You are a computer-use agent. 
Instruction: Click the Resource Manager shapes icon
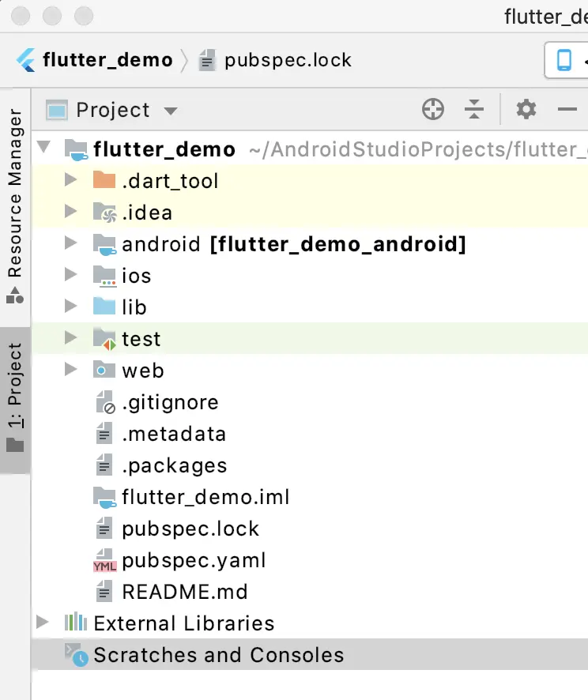tap(15, 296)
